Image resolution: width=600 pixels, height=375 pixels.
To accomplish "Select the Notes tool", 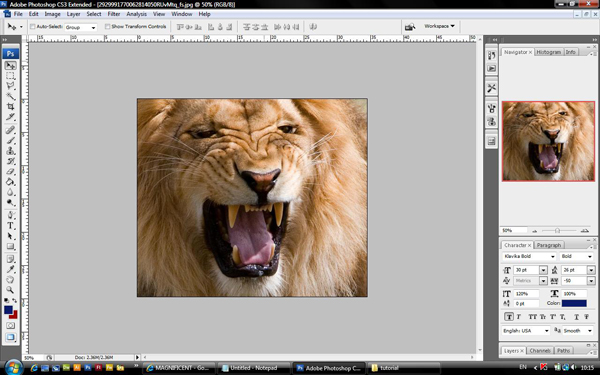I will pyautogui.click(x=10, y=259).
